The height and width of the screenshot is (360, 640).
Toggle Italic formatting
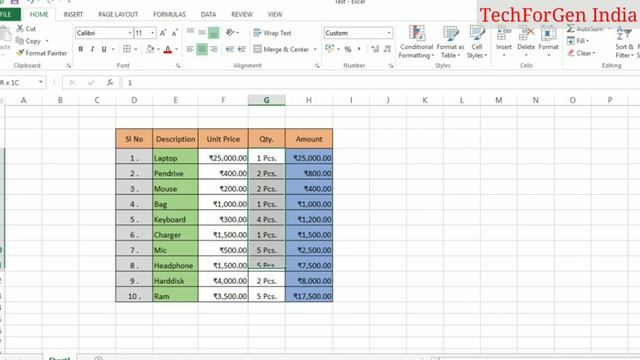(92, 49)
